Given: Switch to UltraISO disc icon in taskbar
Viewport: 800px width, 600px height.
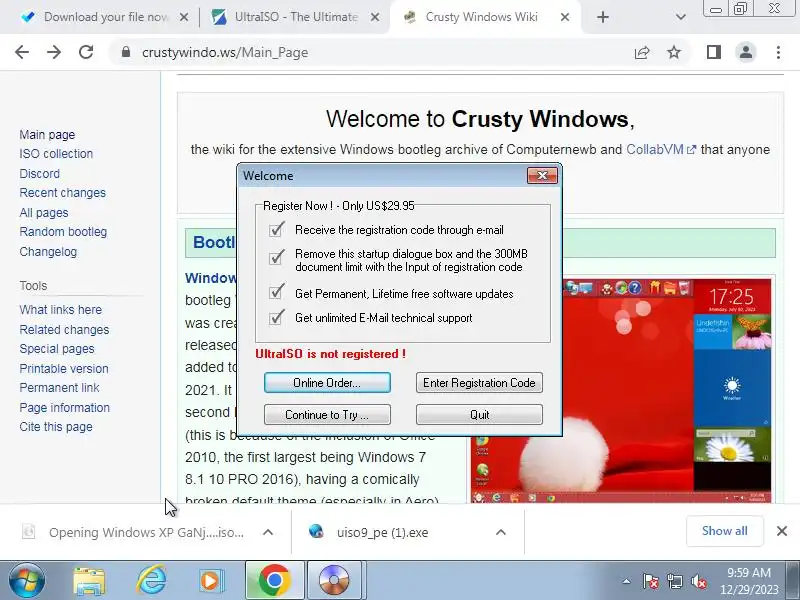Looking at the screenshot, I should [334, 581].
